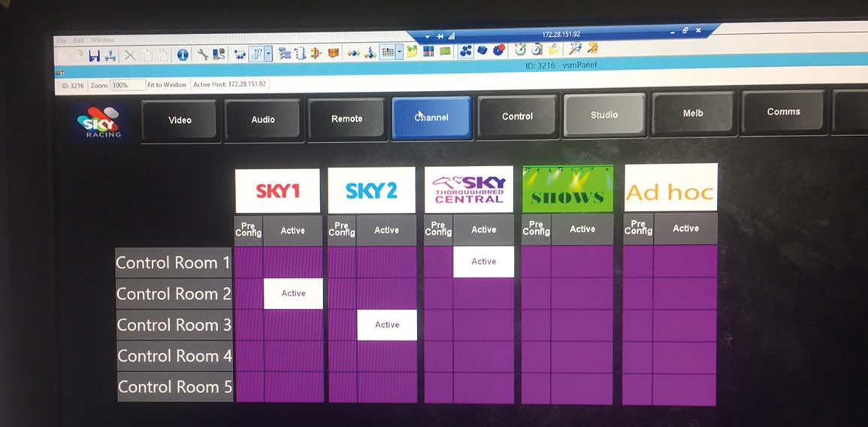Open dropdown arrow beside panel layout icon
The width and height of the screenshot is (868, 427).
click(268, 53)
